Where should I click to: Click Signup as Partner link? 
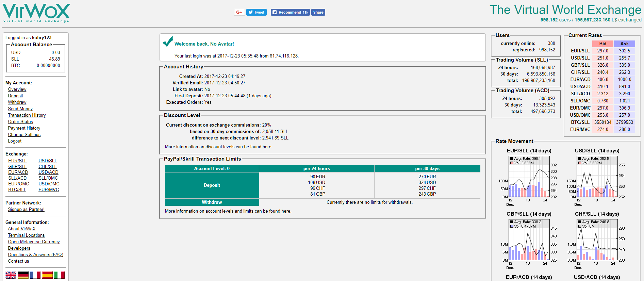(26, 210)
